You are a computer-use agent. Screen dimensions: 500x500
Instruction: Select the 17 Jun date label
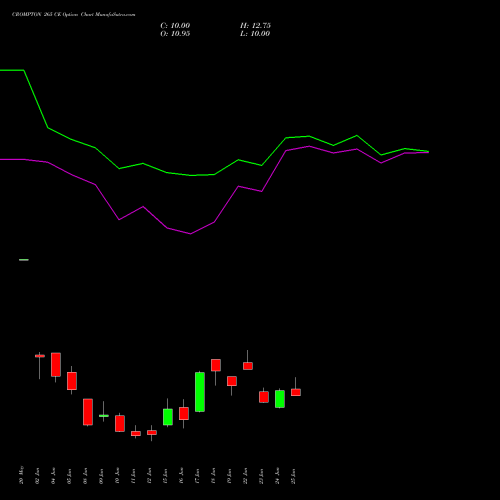pos(198,475)
